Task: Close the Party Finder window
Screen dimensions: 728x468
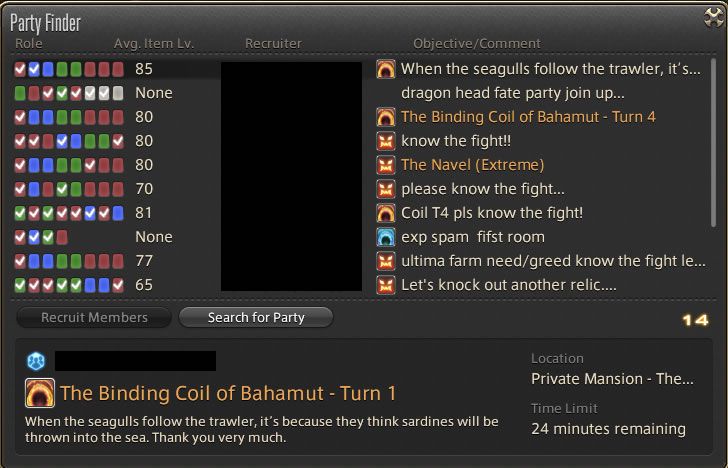Action: (711, 16)
